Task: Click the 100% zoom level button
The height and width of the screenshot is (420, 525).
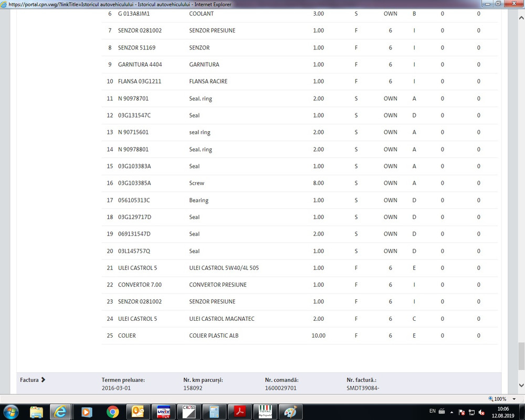Action: point(498,399)
